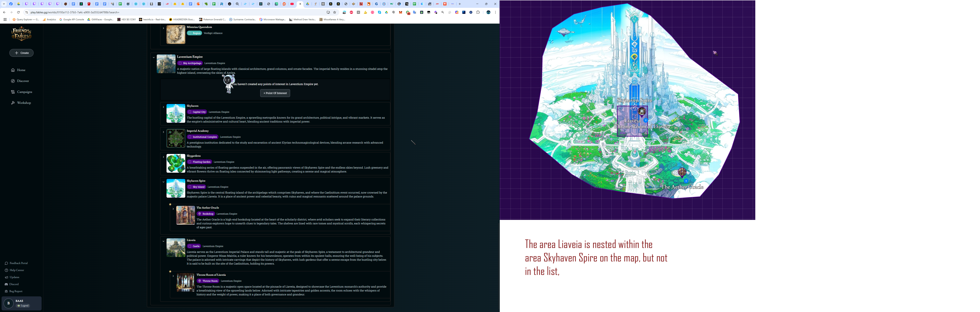Open the Workshop tools section
This screenshot has width=980, height=312.
[x=21, y=103]
